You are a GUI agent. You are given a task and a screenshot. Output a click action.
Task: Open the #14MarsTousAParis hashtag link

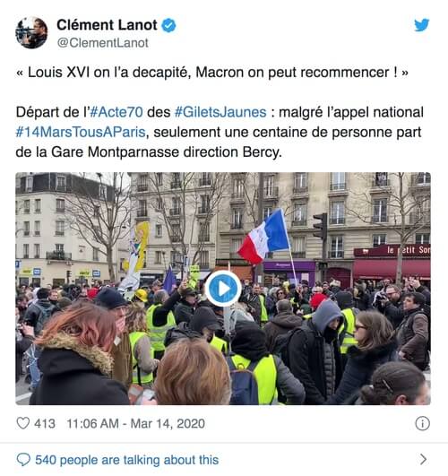[81, 133]
